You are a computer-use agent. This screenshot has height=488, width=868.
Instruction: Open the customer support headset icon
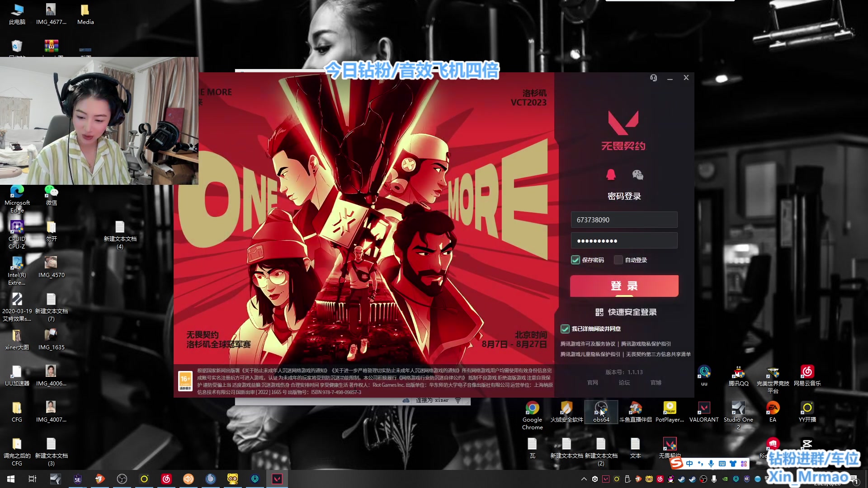tap(653, 78)
